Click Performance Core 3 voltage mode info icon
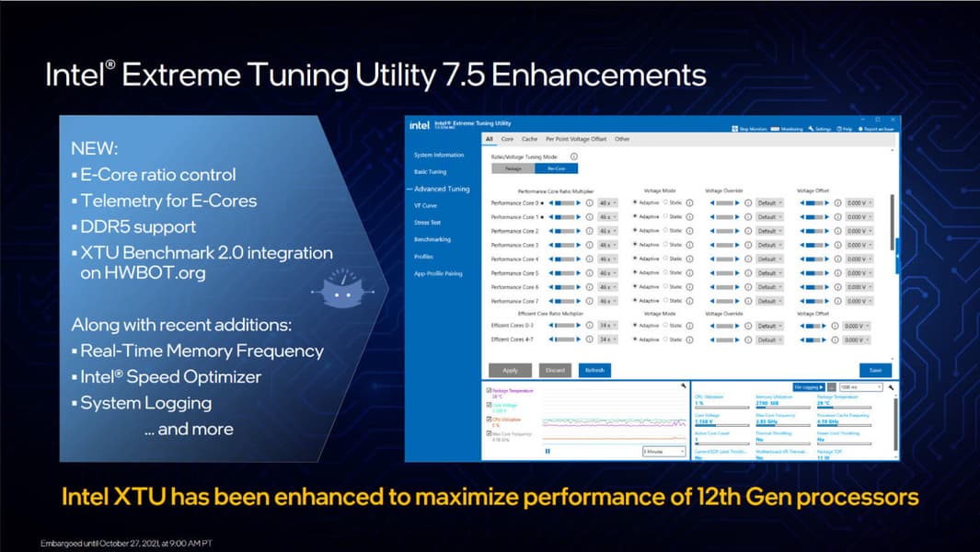This screenshot has height=552, width=980. (689, 245)
